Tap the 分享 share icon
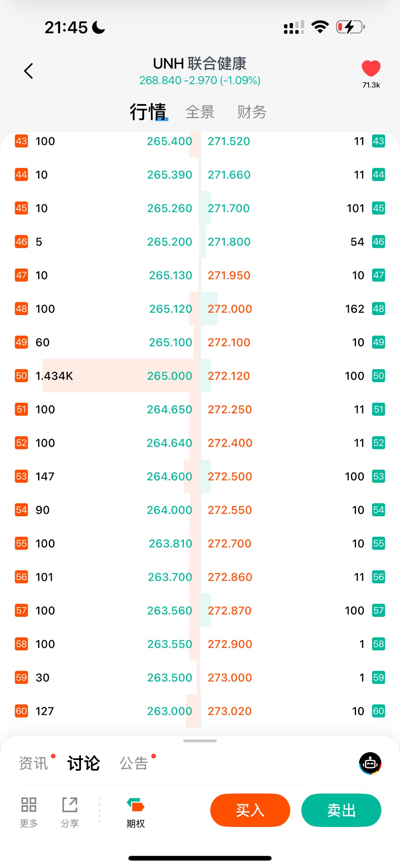Viewport: 400px width, 868px height. pos(70,805)
